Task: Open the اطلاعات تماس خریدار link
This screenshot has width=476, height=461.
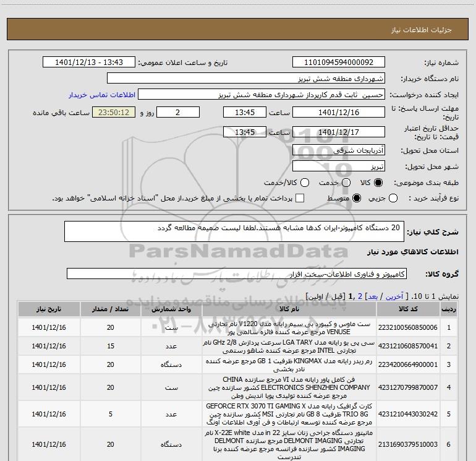Action: (102, 95)
